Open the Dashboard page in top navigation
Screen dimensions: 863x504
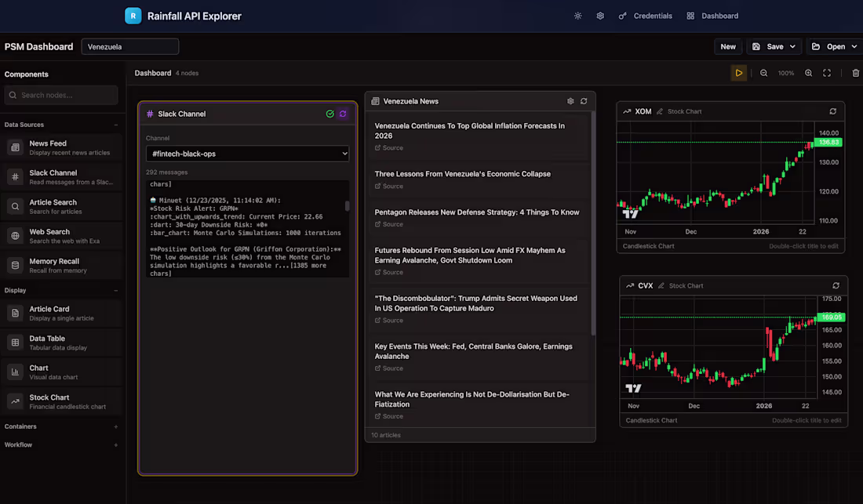pos(712,16)
